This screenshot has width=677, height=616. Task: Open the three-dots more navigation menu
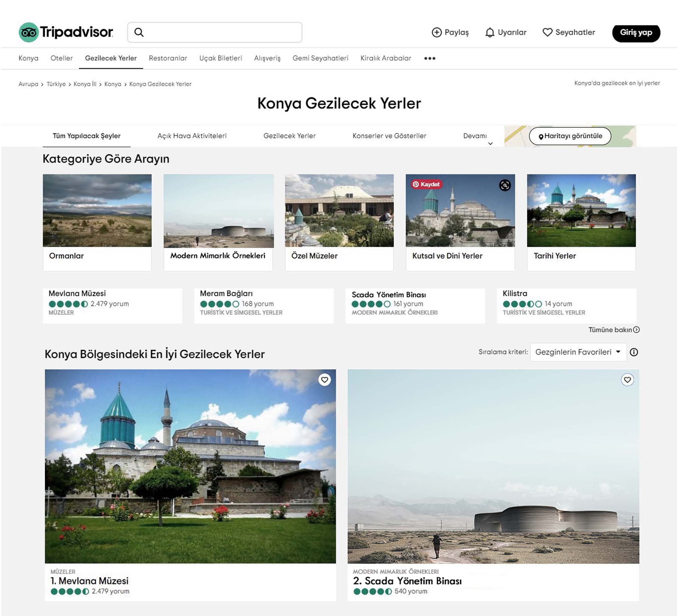430,58
